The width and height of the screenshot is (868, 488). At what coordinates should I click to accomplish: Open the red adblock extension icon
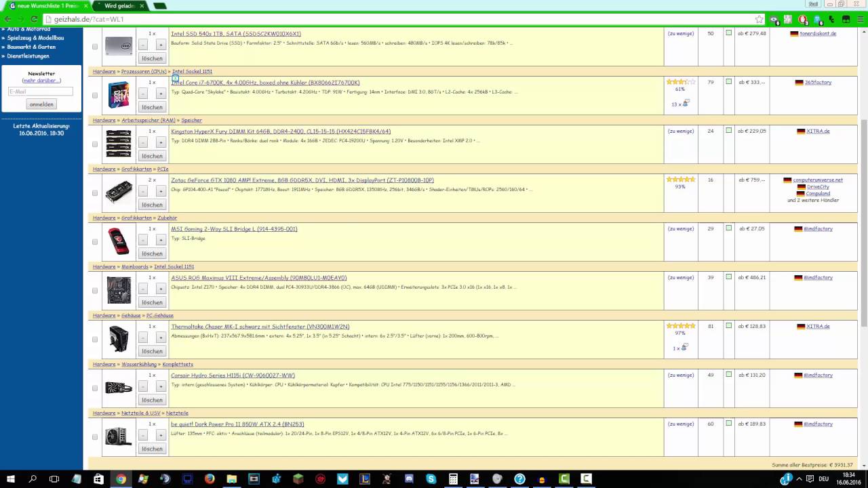click(804, 20)
